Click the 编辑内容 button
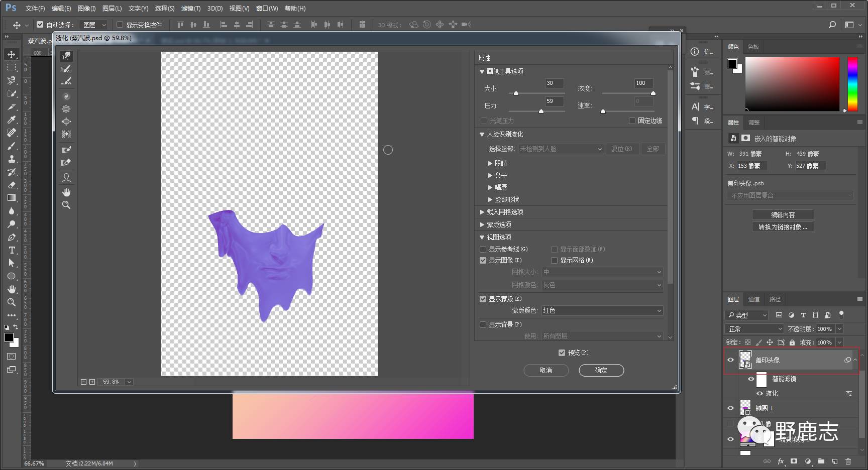The height and width of the screenshot is (470, 868). click(783, 214)
